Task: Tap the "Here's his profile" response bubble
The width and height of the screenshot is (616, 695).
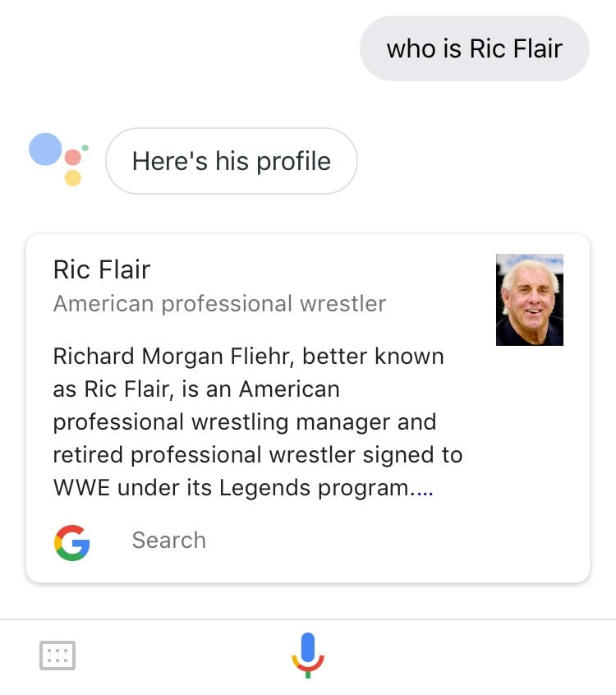Action: (x=232, y=161)
